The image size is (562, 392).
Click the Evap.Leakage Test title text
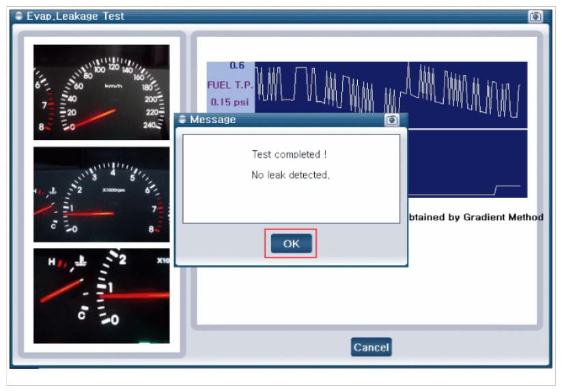click(x=75, y=16)
